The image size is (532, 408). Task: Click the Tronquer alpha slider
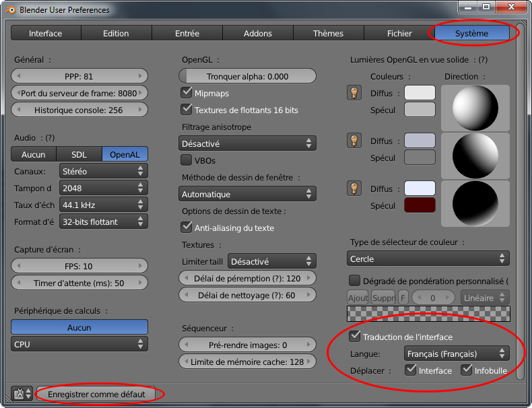[247, 76]
